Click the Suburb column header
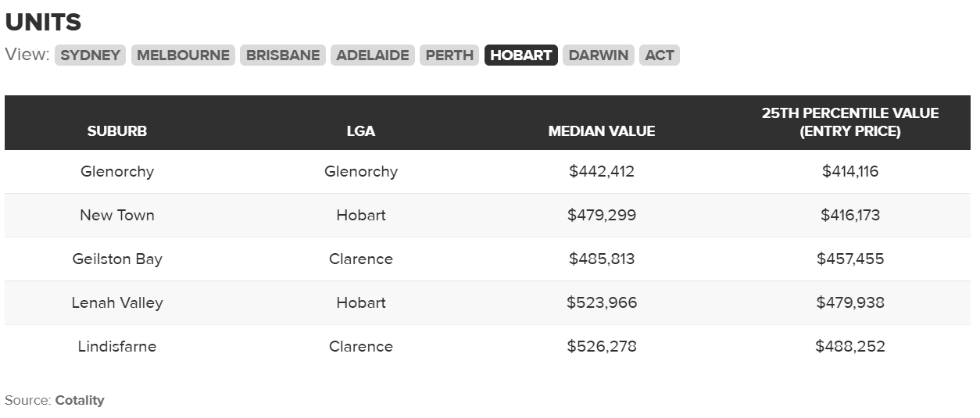 tap(117, 131)
